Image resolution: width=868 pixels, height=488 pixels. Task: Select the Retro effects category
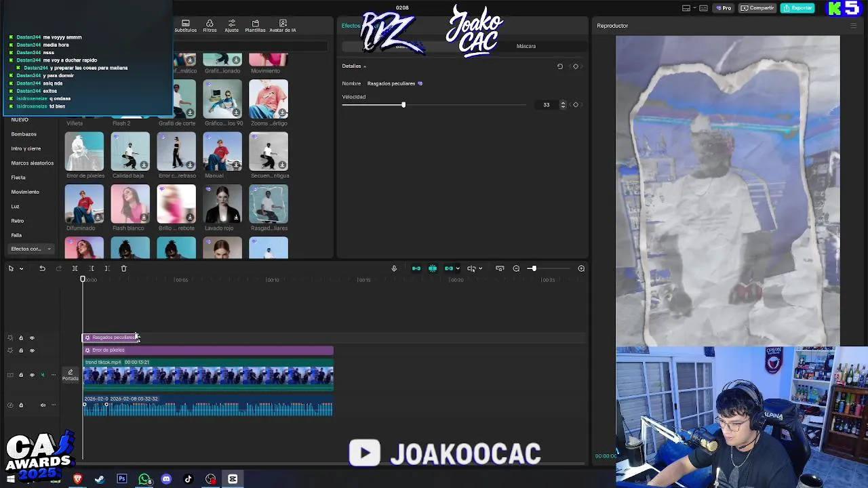coord(17,220)
